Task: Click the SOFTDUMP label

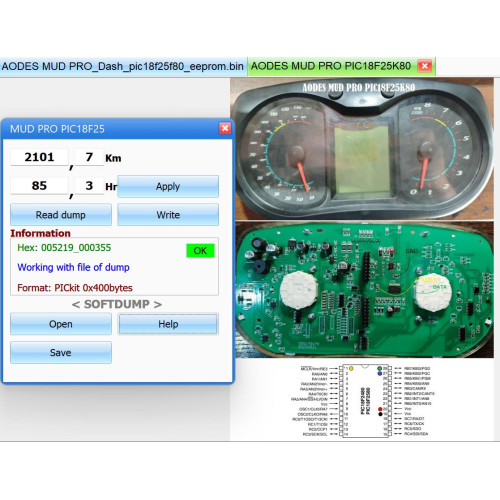Action: coord(117,304)
